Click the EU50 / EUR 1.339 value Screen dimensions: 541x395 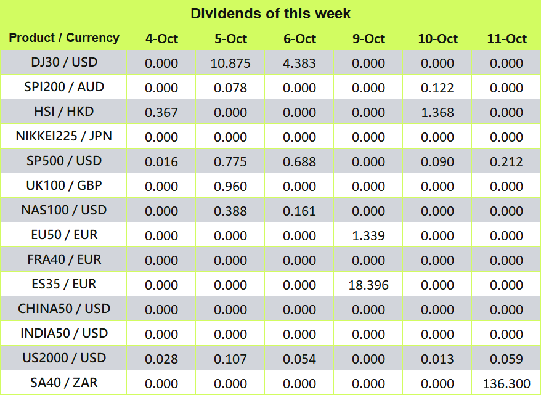tap(368, 236)
